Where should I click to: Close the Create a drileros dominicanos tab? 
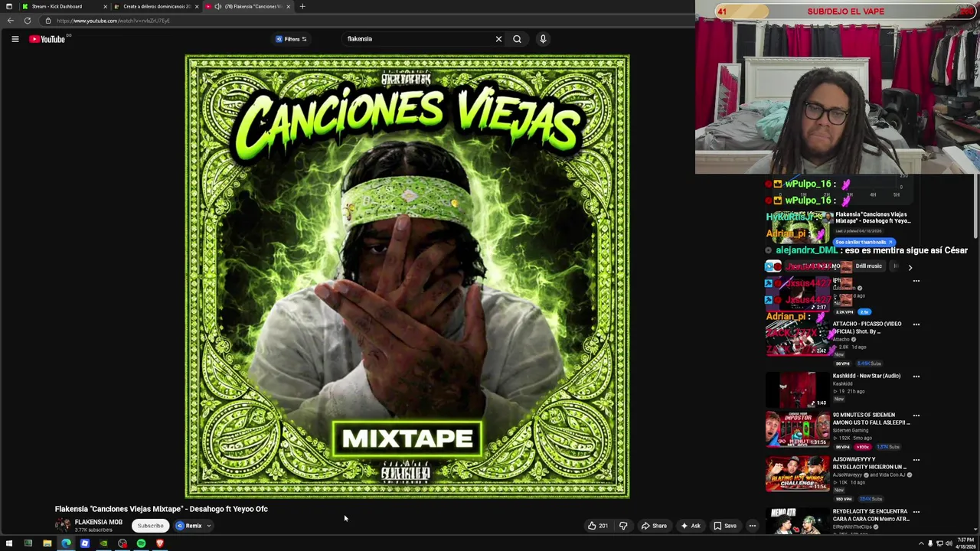[x=197, y=6]
